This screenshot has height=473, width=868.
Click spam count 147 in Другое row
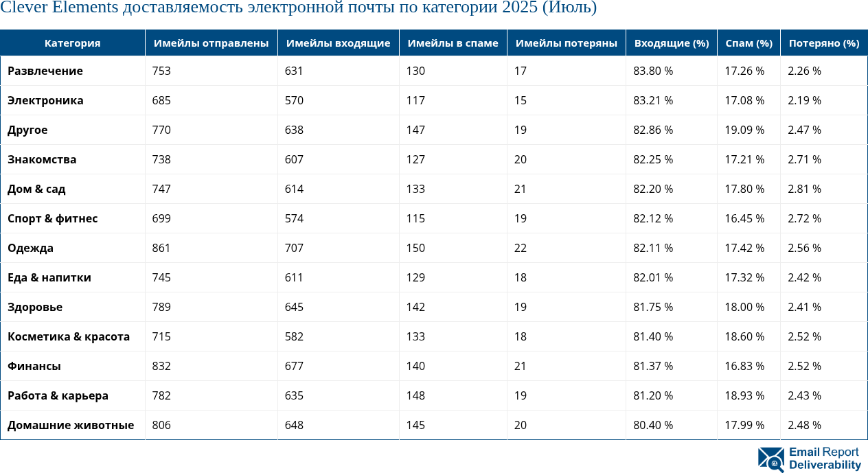(x=415, y=130)
